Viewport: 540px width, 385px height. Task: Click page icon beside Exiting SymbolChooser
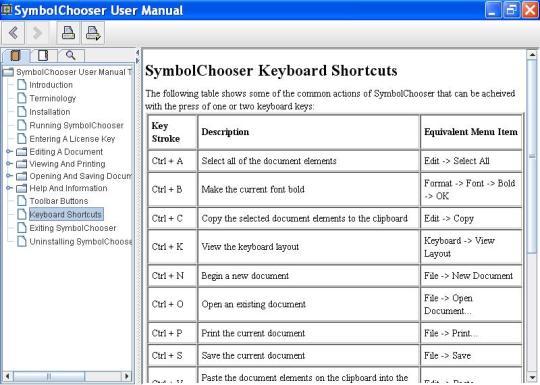pyautogui.click(x=22, y=227)
